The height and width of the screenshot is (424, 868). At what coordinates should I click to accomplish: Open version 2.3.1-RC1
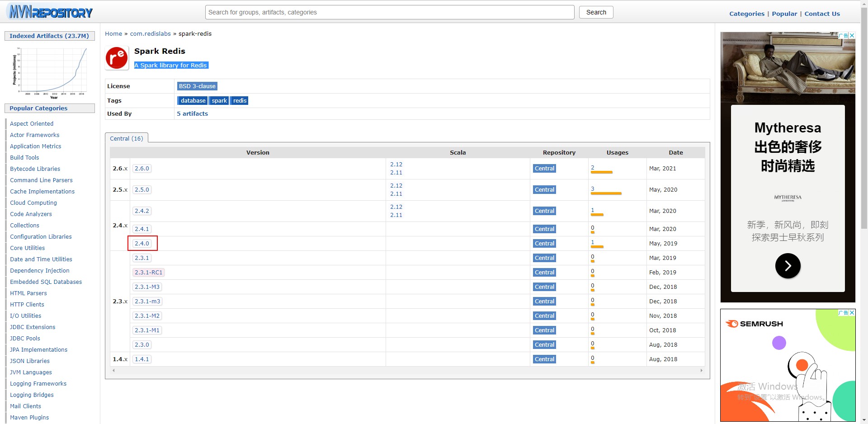[148, 272]
